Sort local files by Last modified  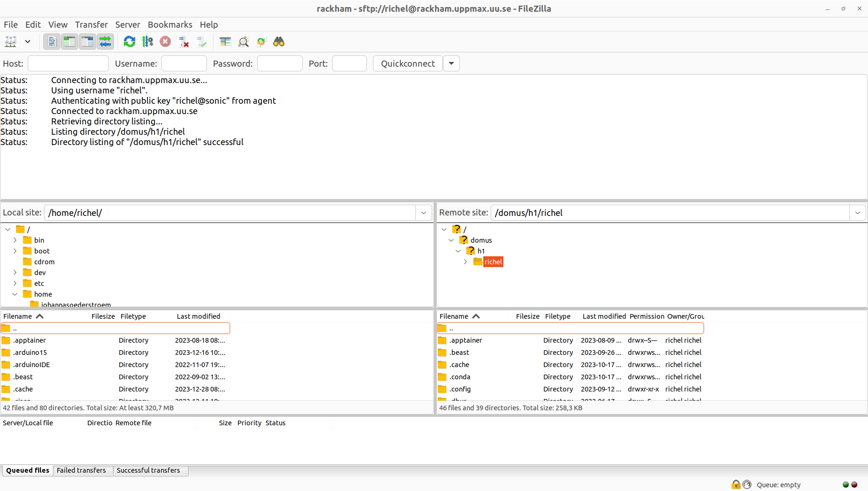(x=198, y=316)
